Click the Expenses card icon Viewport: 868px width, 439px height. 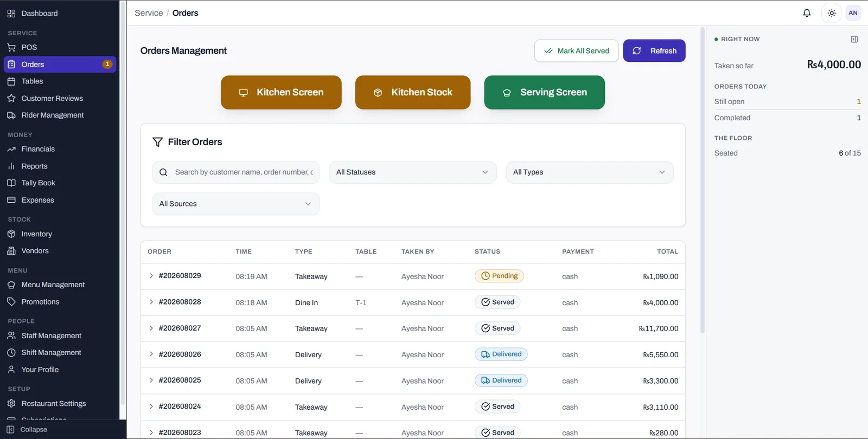tap(11, 200)
